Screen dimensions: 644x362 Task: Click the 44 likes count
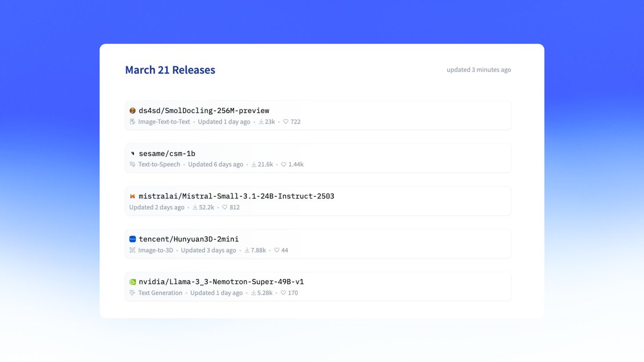[x=285, y=250]
